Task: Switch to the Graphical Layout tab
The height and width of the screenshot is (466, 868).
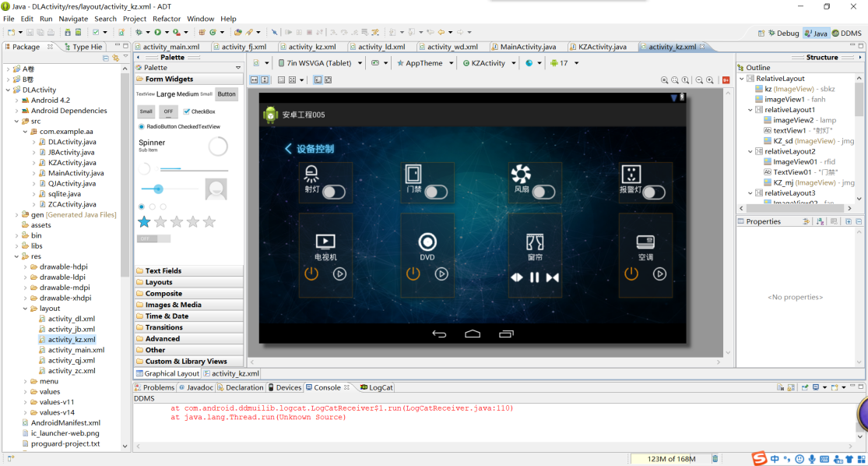Action: (x=171, y=374)
